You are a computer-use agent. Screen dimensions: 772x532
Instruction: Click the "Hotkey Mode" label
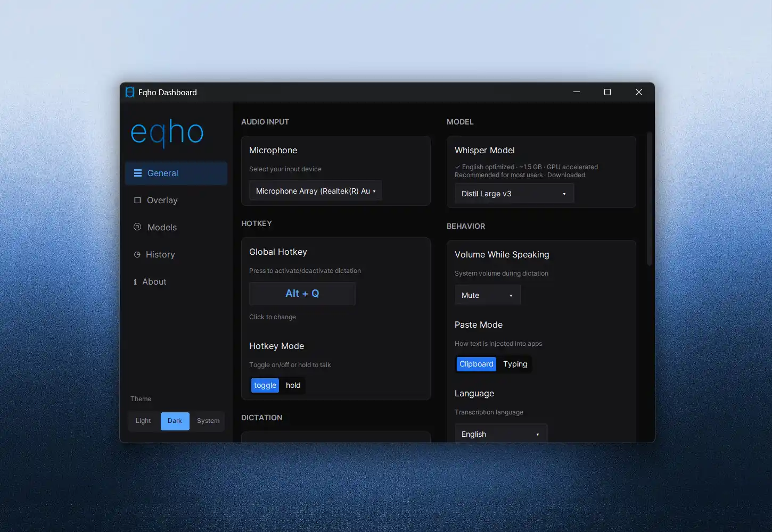point(277,346)
